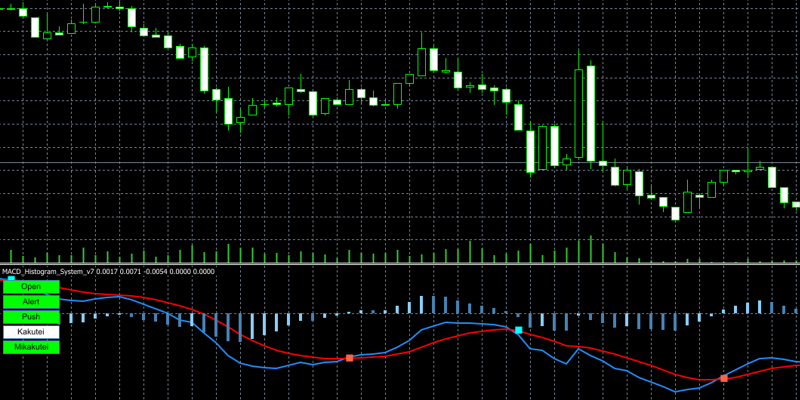This screenshot has width=800, height=400.
Task: Click the cyan crossover signal marker
Action: pos(518,330)
